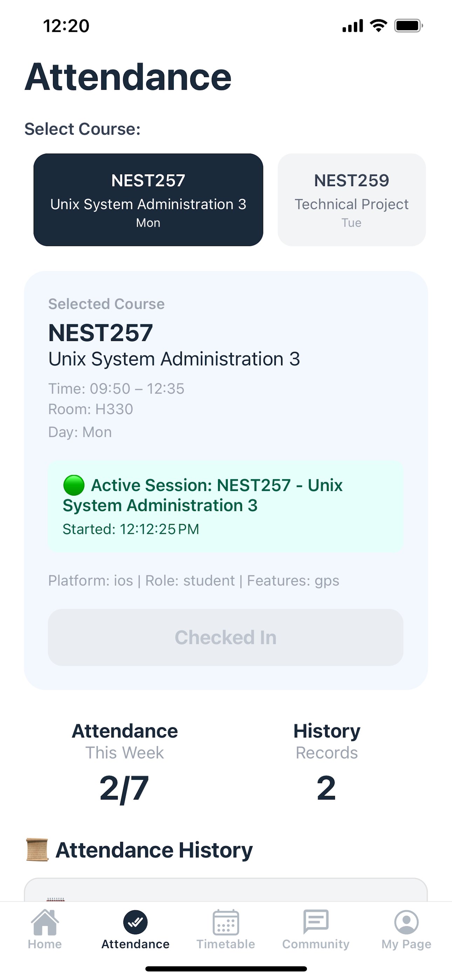Switch to the Timetable tab label
The image size is (452, 980).
coord(226,944)
